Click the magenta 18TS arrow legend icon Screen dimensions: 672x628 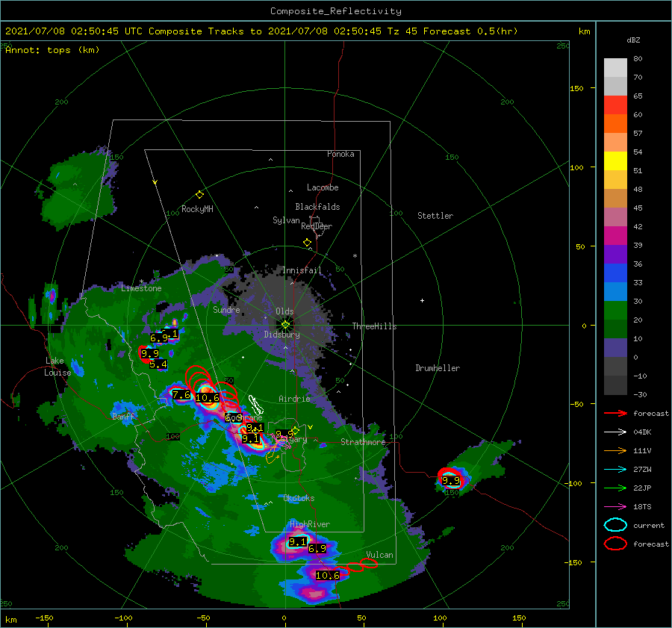point(615,507)
